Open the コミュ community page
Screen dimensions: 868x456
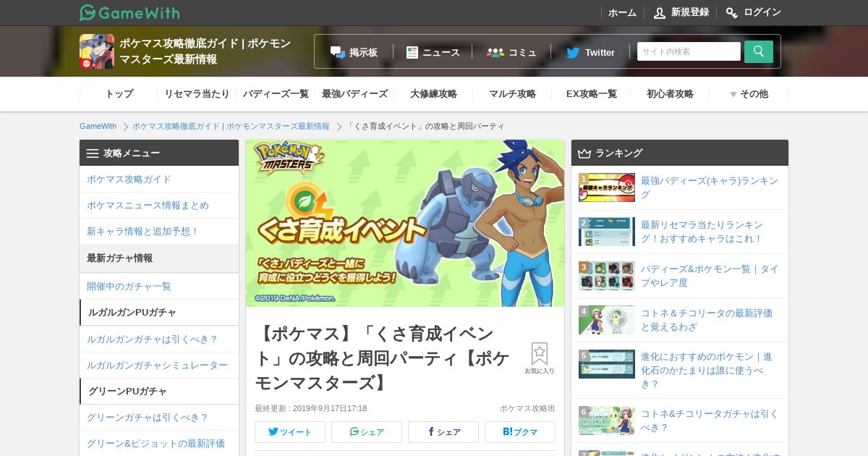point(511,52)
